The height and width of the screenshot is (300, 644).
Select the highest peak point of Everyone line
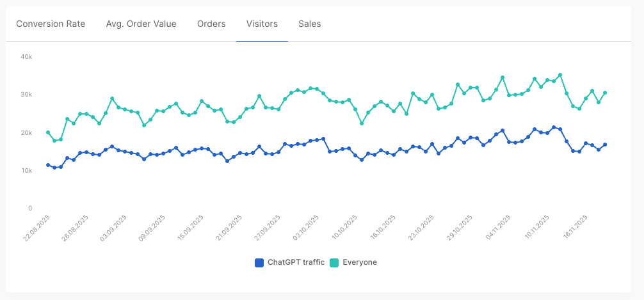pos(560,75)
